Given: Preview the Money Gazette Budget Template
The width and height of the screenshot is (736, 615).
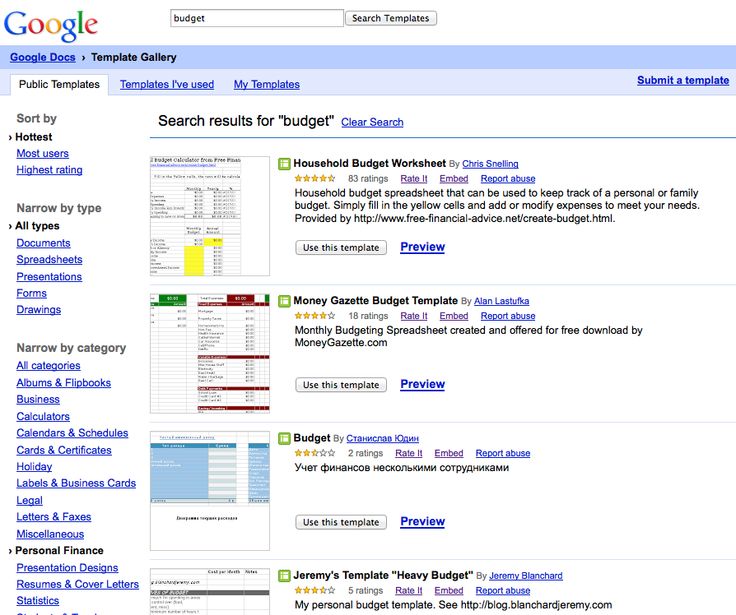Looking at the screenshot, I should (x=422, y=384).
